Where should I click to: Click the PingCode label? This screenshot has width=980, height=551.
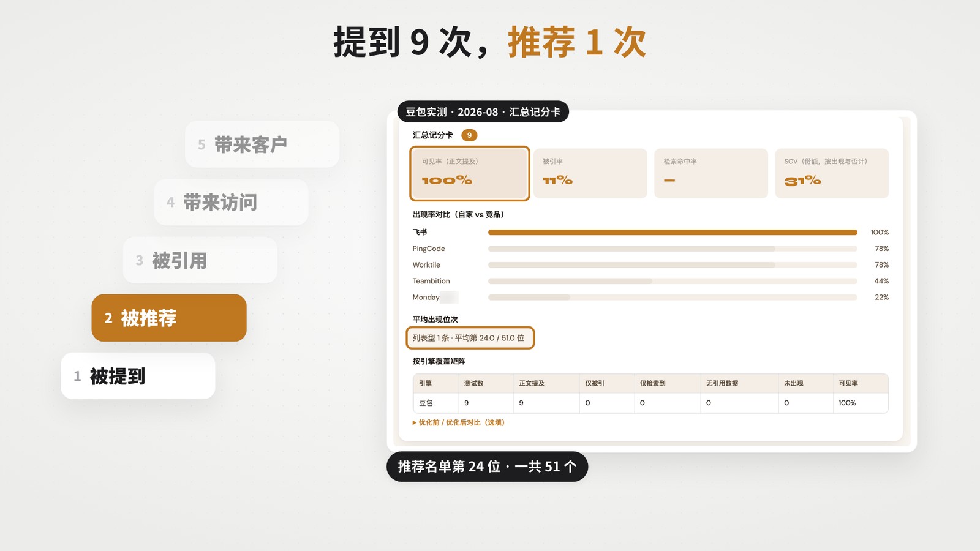[x=429, y=249]
